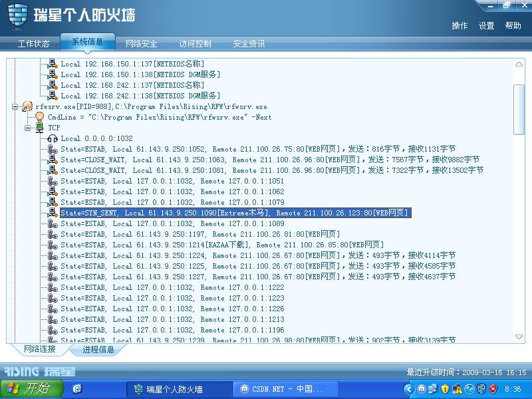Image resolution: width=532 pixels, height=399 pixels.
Task: Switch to 网络连接 bottom tab
Action: pos(40,349)
